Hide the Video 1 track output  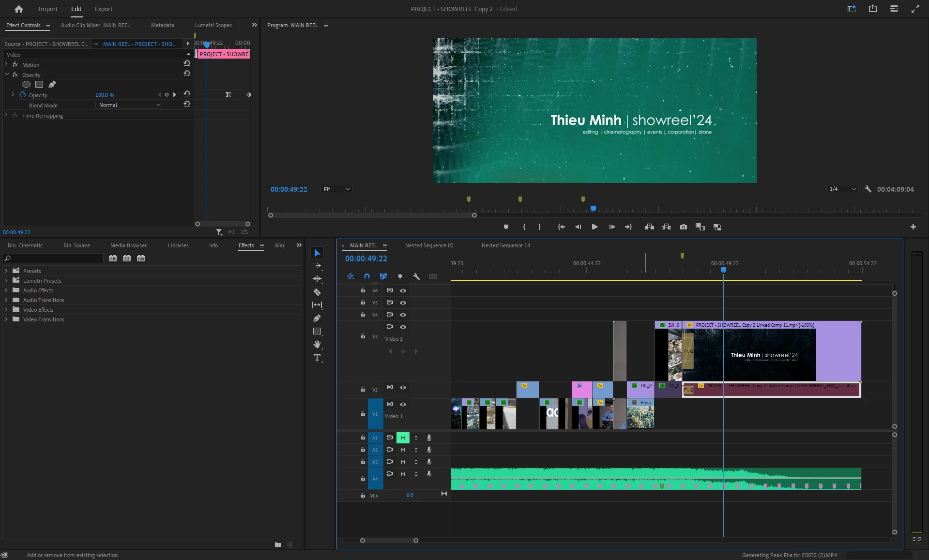403,405
